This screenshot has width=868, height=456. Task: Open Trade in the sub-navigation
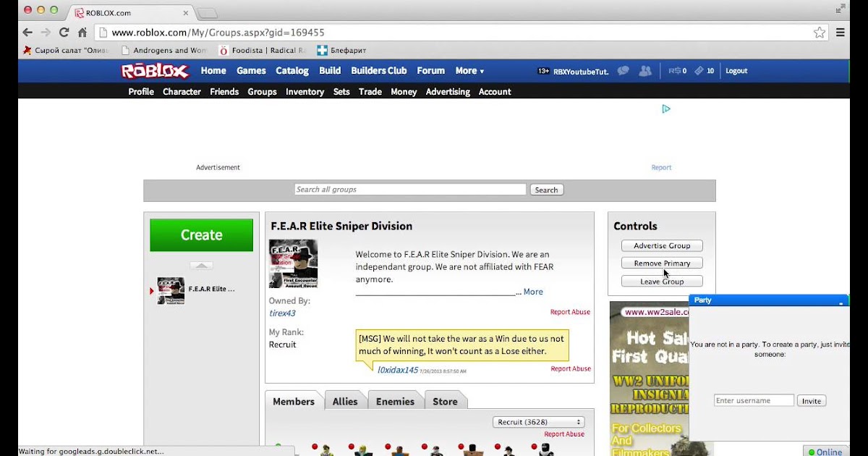370,92
